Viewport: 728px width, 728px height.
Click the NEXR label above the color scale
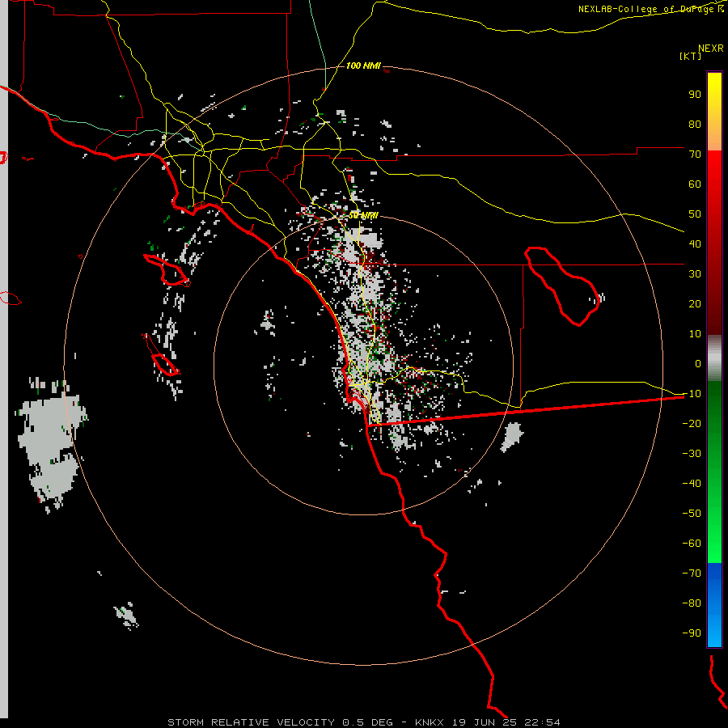click(710, 49)
